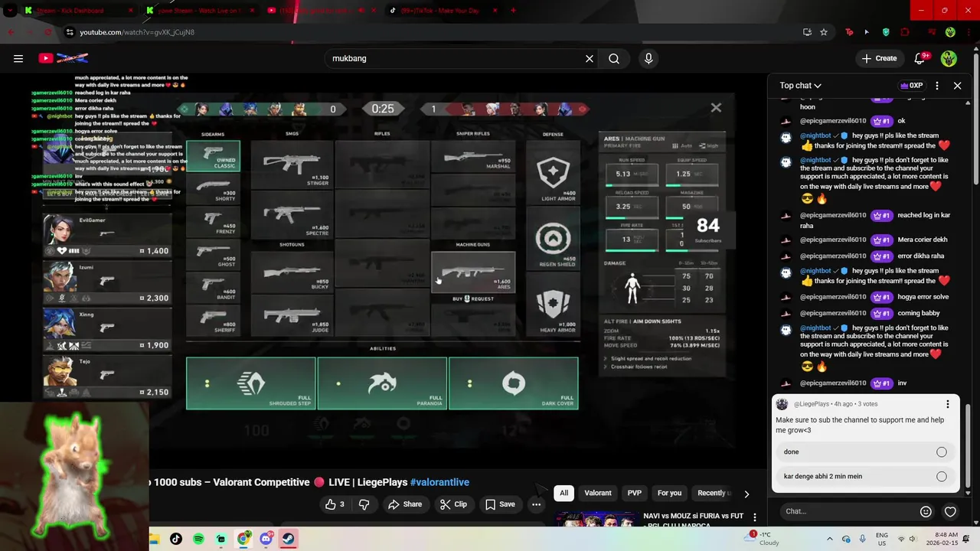Open the YouTube hamburger guide menu
The width and height of the screenshot is (980, 551).
pyautogui.click(x=18, y=58)
